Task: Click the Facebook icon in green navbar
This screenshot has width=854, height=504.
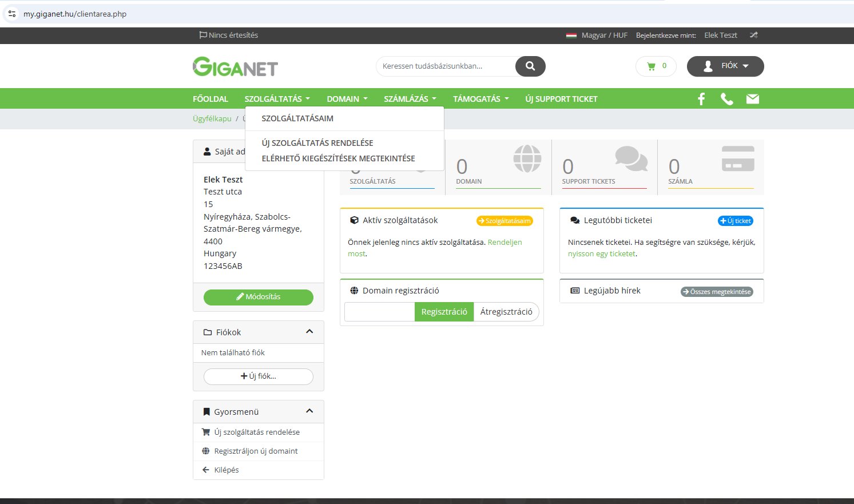Action: tap(701, 99)
